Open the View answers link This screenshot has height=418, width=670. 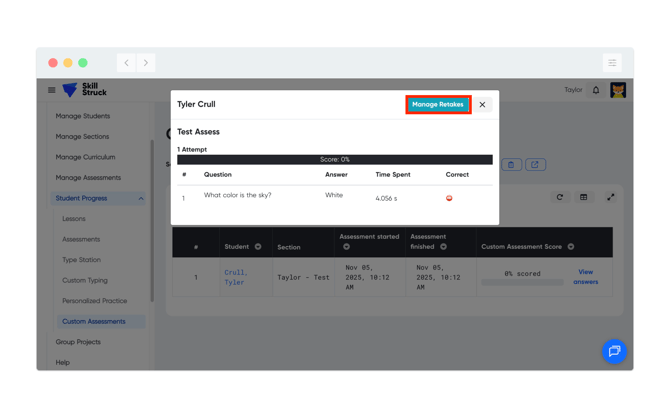point(585,277)
